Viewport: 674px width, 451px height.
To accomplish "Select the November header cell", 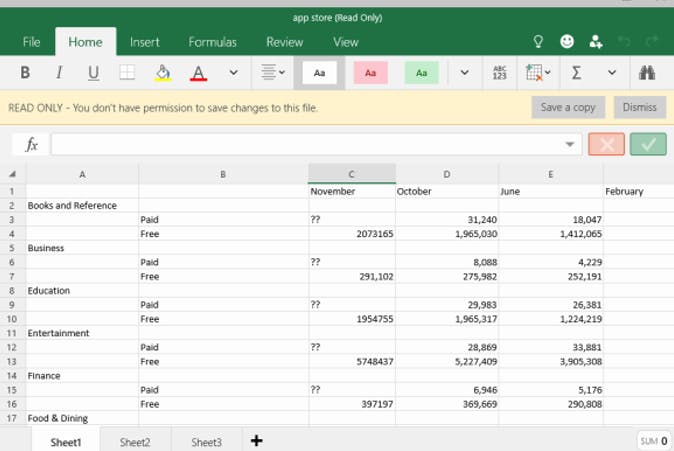I will click(352, 191).
